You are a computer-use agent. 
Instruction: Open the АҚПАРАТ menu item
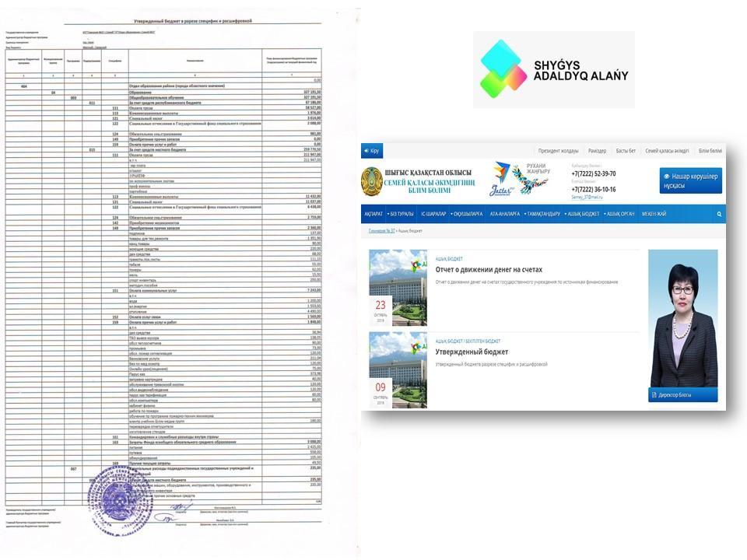(373, 215)
